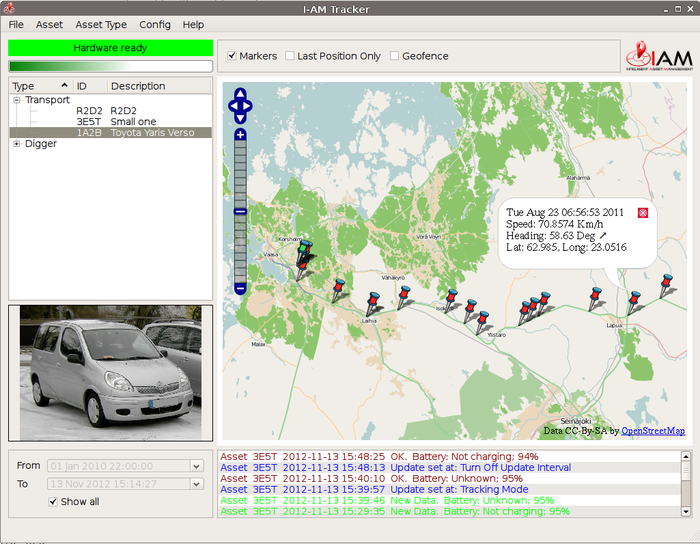Minimize the I-AM Tracker window

666,9
